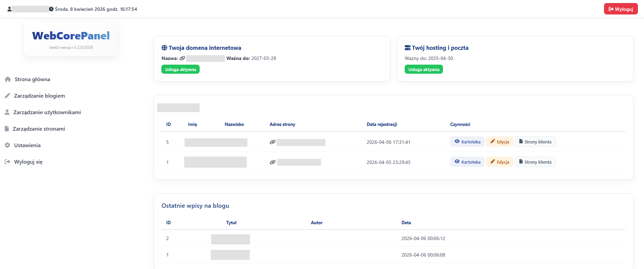Click the Czynności column header

click(460, 125)
